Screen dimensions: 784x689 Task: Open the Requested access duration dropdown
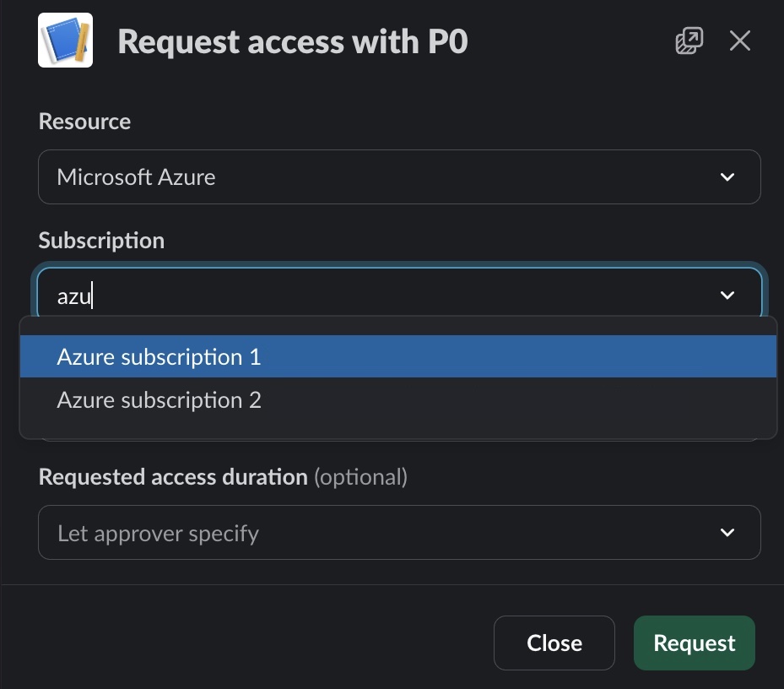point(400,532)
